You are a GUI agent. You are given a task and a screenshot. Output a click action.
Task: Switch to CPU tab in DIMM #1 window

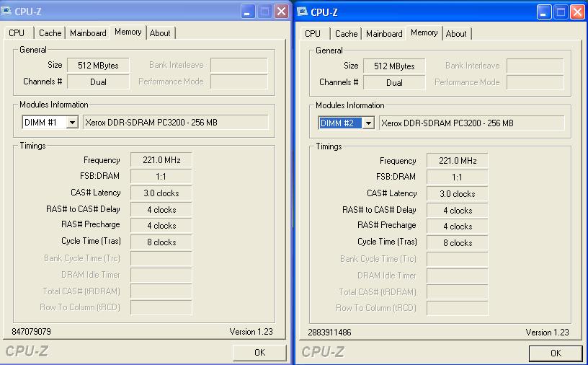click(17, 33)
